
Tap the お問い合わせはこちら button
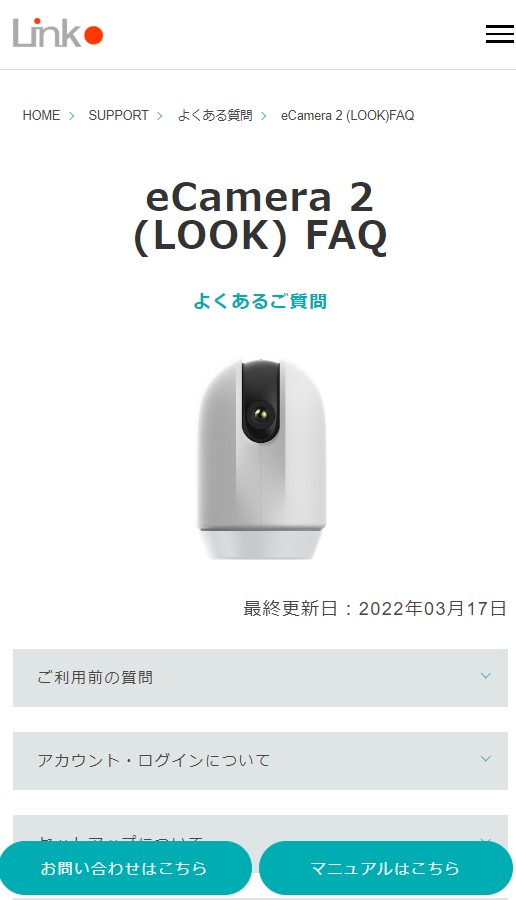coord(125,868)
